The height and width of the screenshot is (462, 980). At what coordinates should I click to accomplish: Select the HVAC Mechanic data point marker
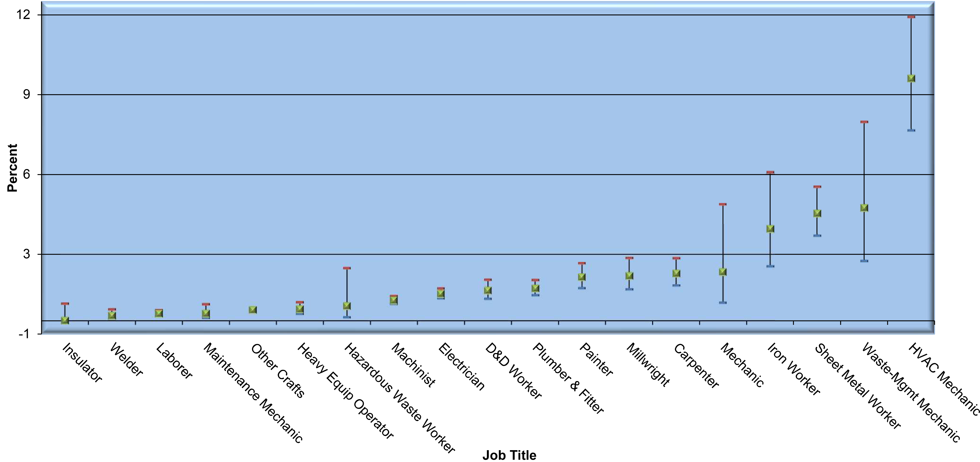pyautogui.click(x=911, y=78)
